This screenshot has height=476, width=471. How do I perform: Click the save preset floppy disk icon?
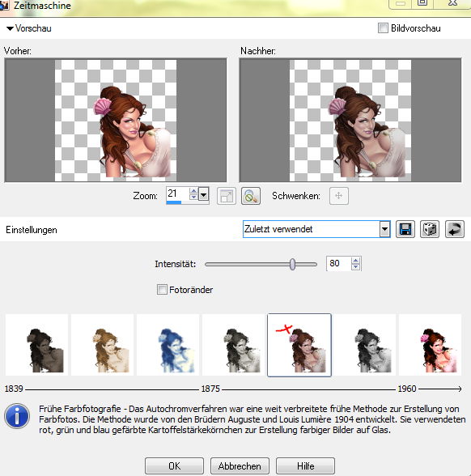[x=405, y=229]
